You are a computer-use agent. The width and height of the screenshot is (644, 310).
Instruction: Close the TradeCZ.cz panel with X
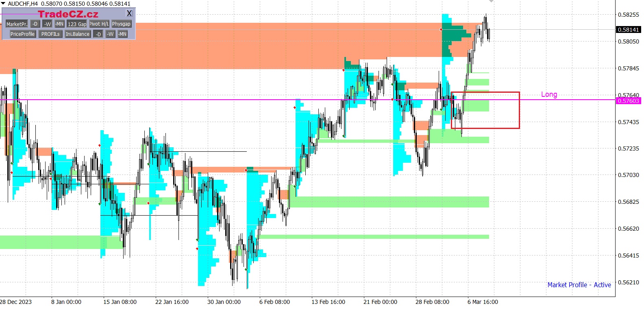pos(129,13)
